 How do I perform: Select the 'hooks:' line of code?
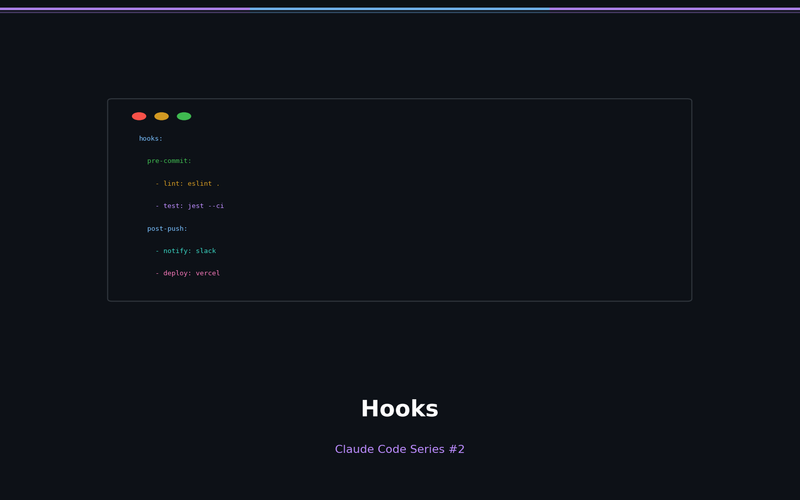[151, 138]
